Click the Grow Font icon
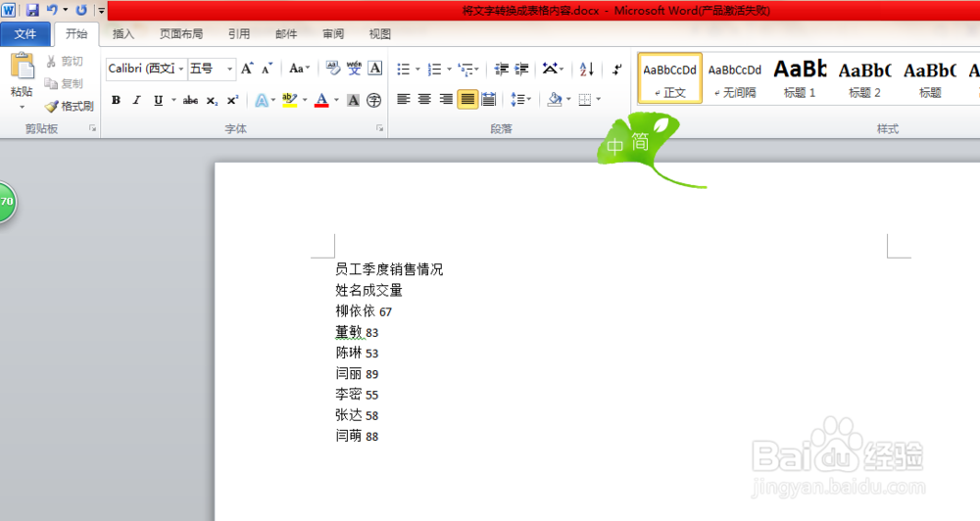The width and height of the screenshot is (980, 521). [x=247, y=69]
